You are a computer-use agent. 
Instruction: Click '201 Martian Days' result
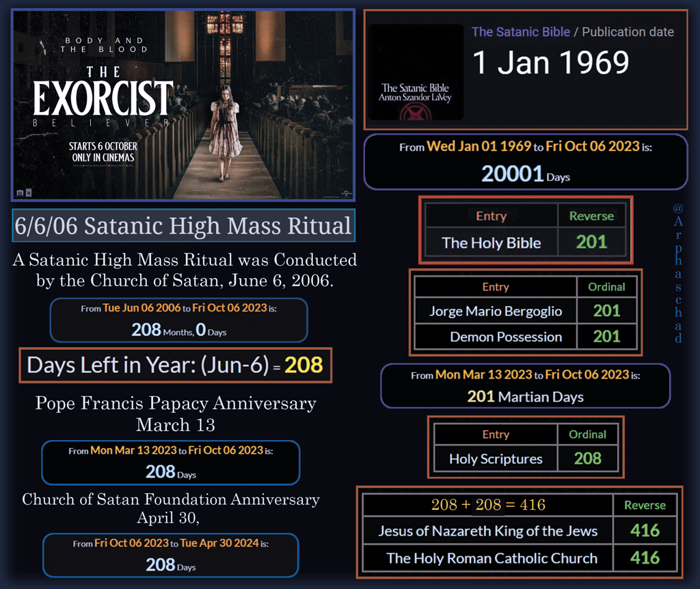pos(526,397)
